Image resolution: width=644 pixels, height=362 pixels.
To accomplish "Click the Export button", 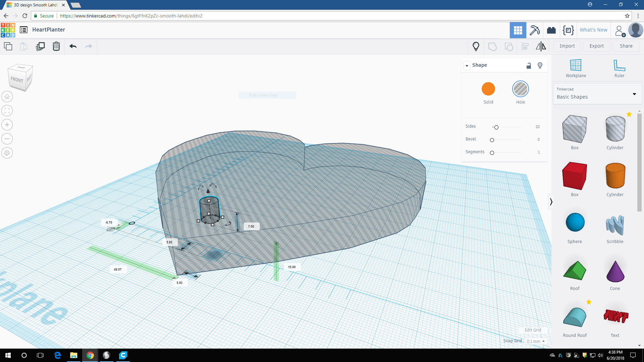I will coord(597,46).
